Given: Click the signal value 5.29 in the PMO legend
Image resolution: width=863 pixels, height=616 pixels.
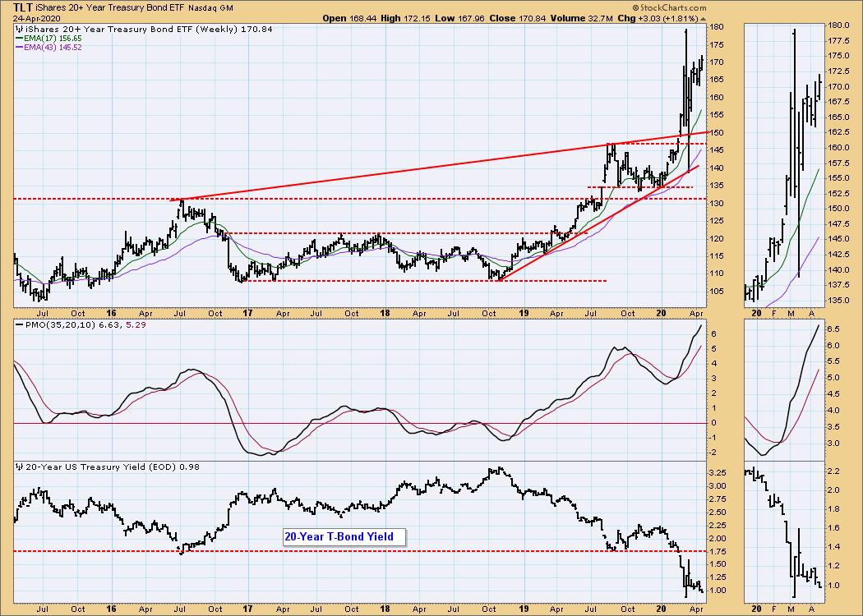Looking at the screenshot, I should [136, 325].
